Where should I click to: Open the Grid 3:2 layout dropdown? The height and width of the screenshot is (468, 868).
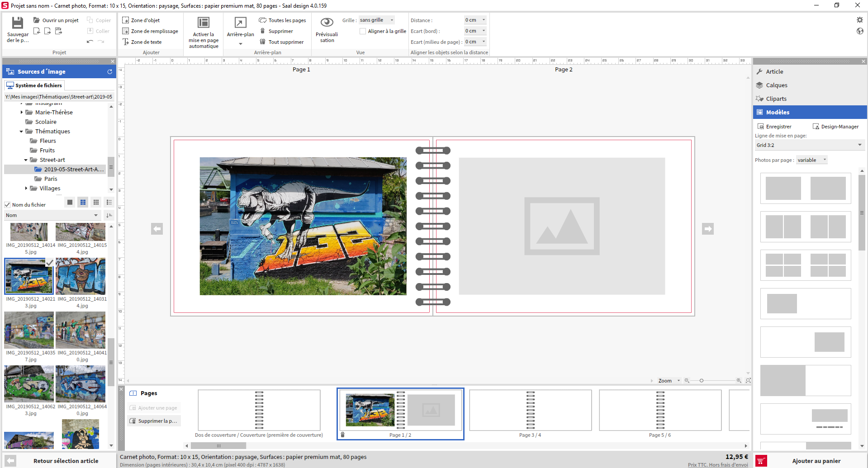coord(809,145)
